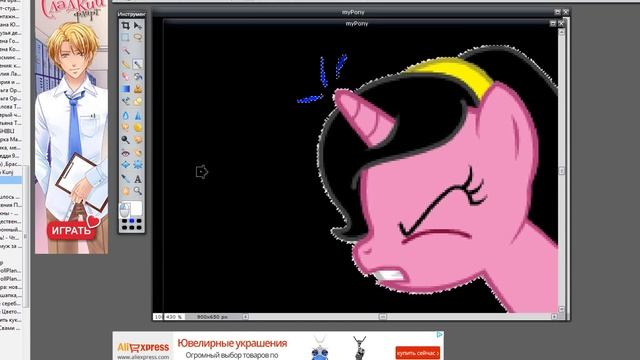Select the Hand pan tool
640x360 pixels.
126,191
